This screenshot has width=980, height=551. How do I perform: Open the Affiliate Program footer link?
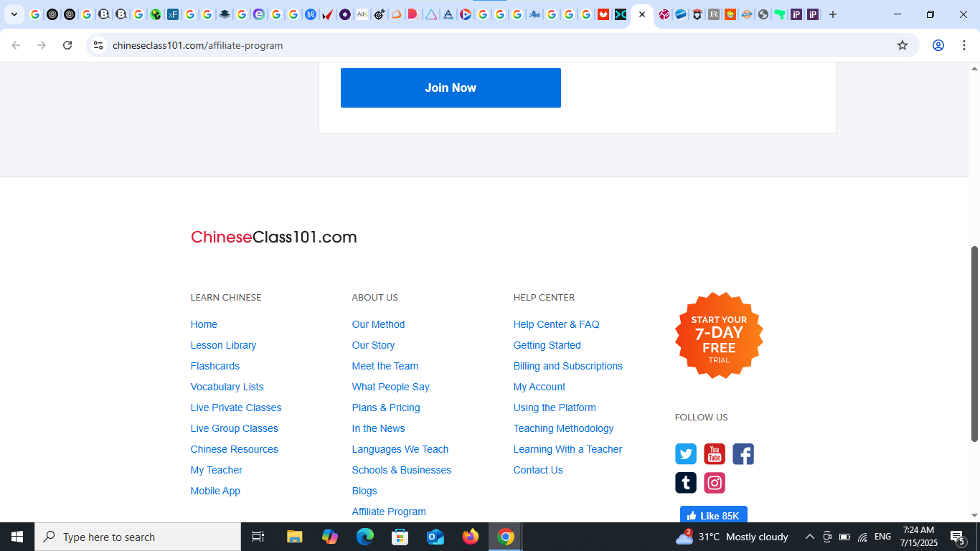click(389, 512)
